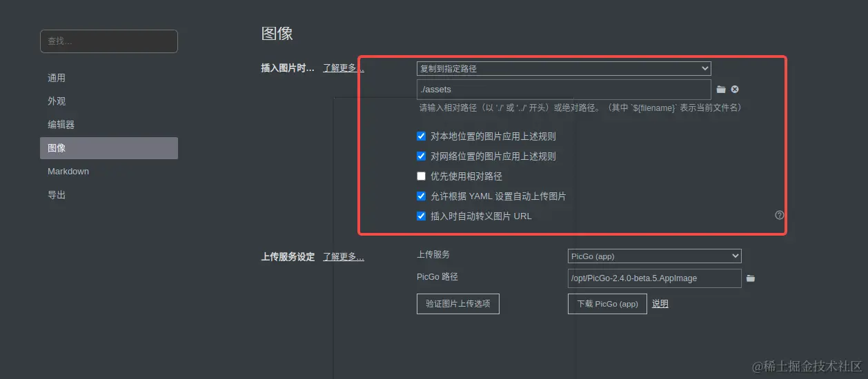This screenshot has width=868, height=379.
Task: Click the PicGo 路径 input field
Action: click(x=655, y=278)
